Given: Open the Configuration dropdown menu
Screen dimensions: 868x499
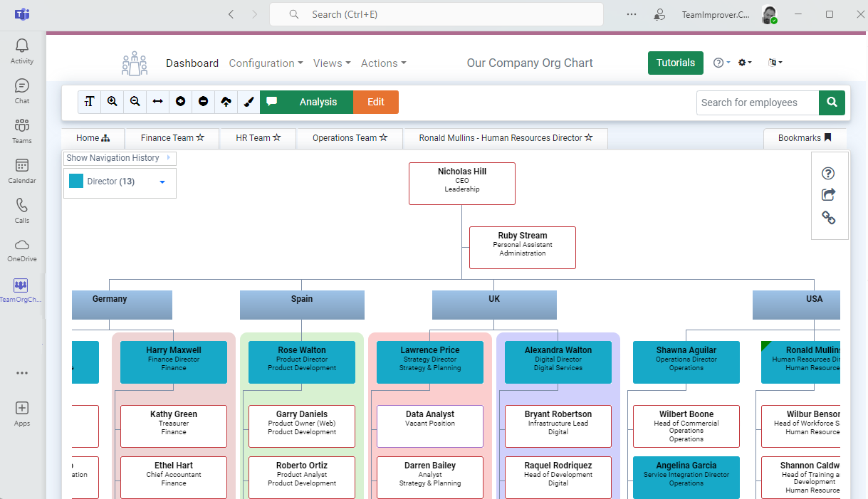Looking at the screenshot, I should point(266,63).
